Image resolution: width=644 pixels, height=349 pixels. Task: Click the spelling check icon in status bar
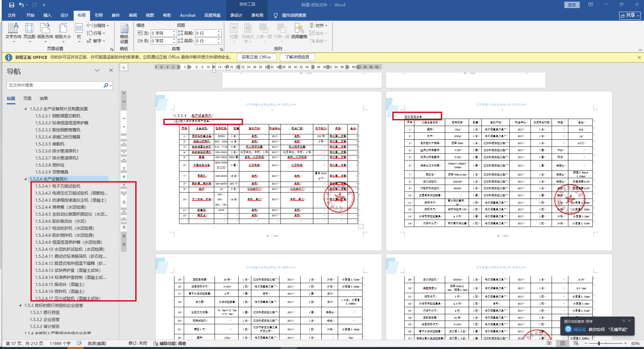[x=79, y=343]
